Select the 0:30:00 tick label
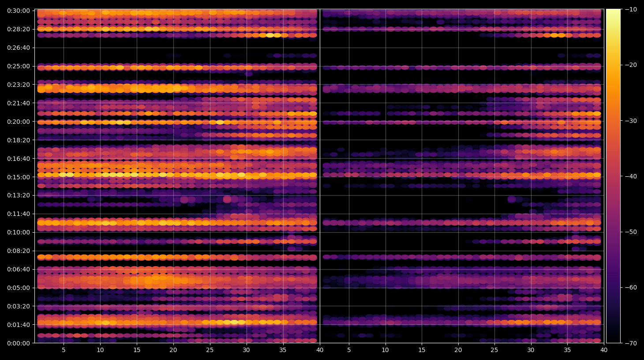This screenshot has width=644, height=360. pos(19,11)
